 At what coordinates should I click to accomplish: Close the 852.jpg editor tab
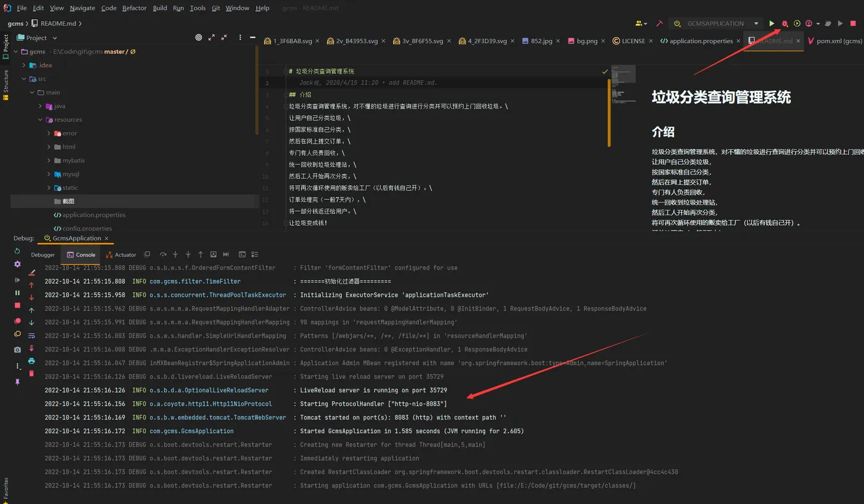(x=558, y=41)
